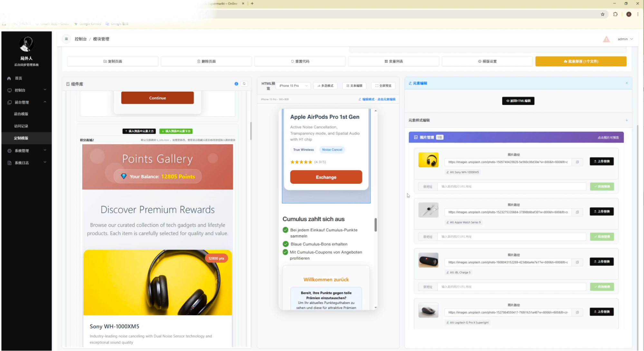644x351 pixels.
Task: Switch to 文本编辑 mode
Action: tap(354, 86)
